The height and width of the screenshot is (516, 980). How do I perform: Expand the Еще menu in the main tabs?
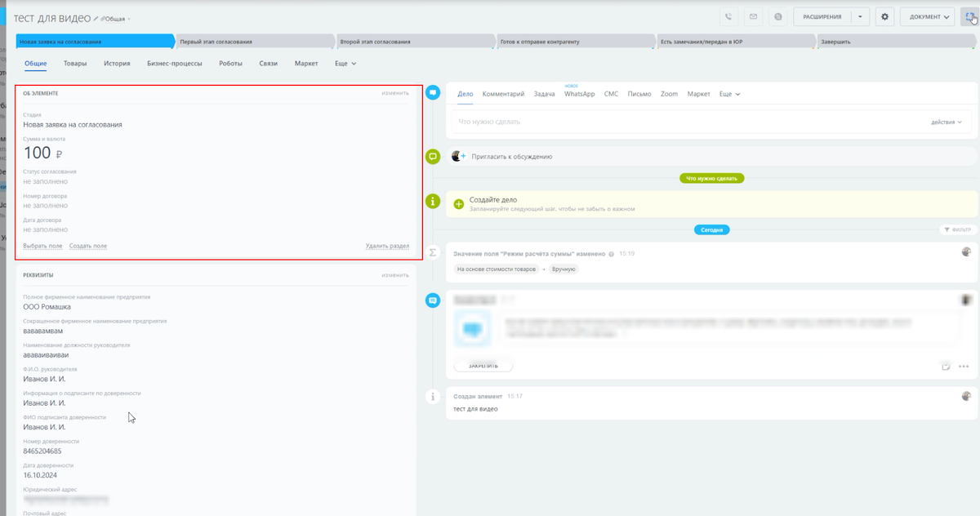pos(345,63)
